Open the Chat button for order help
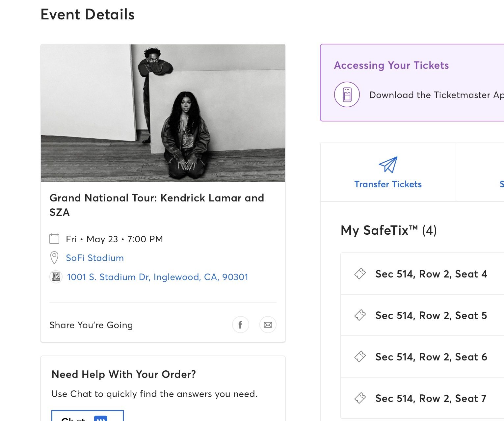Image resolution: width=504 pixels, height=421 pixels. [x=87, y=417]
